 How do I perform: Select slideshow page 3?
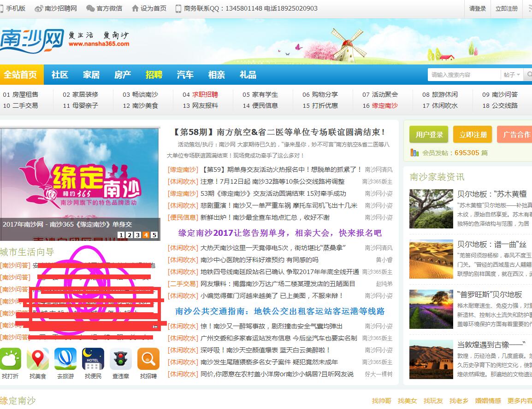coord(137,235)
